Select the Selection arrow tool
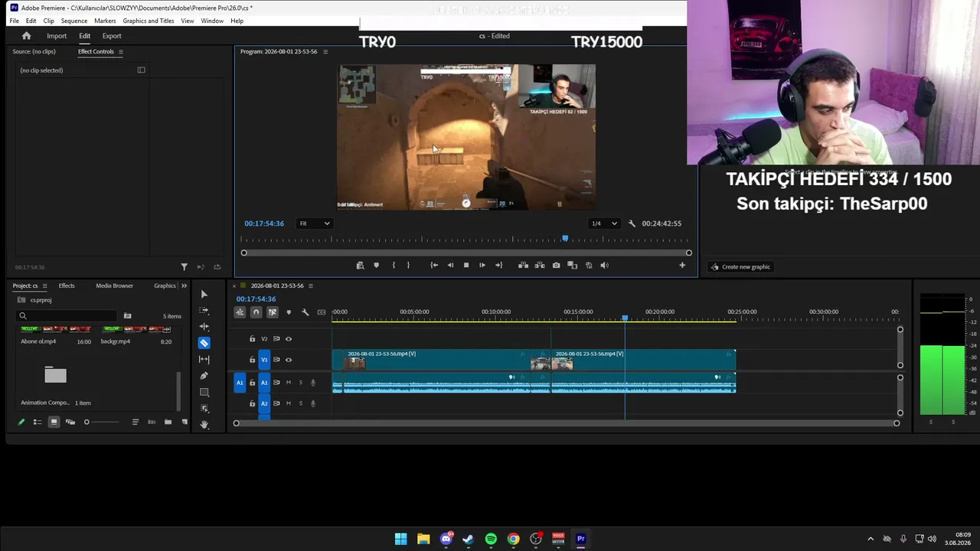 click(x=204, y=295)
